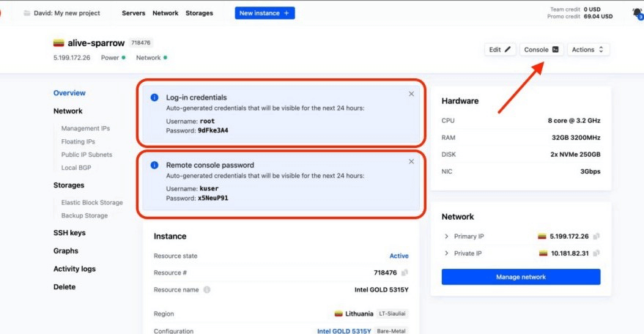This screenshot has height=334, width=644.
Task: Dismiss the Log-in credentials notice
Action: coord(411,94)
